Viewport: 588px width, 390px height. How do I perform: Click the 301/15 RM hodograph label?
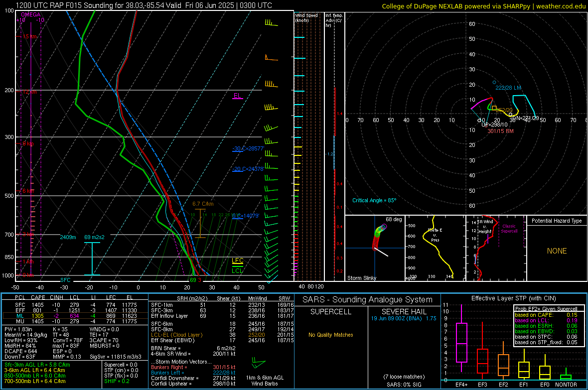pyautogui.click(x=500, y=131)
